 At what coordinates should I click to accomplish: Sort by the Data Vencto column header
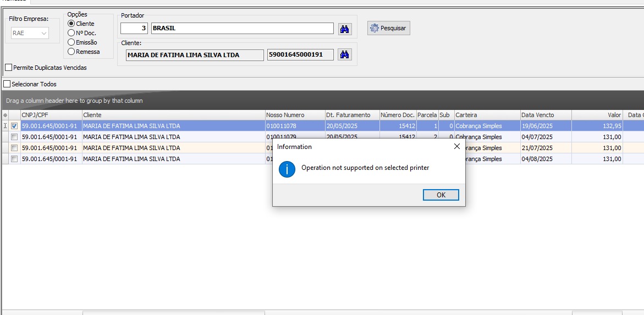[x=546, y=115]
